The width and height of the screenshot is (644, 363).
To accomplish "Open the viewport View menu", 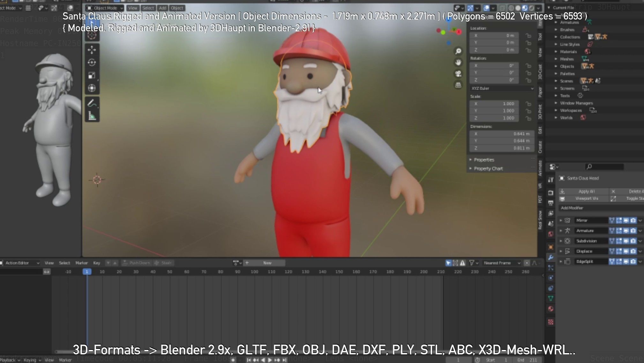I will pyautogui.click(x=132, y=8).
